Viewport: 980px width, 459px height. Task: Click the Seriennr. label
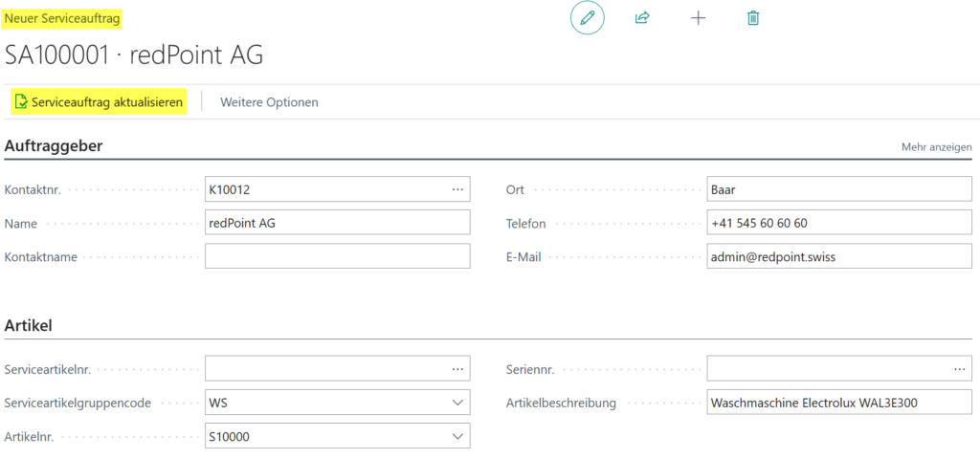tap(530, 370)
